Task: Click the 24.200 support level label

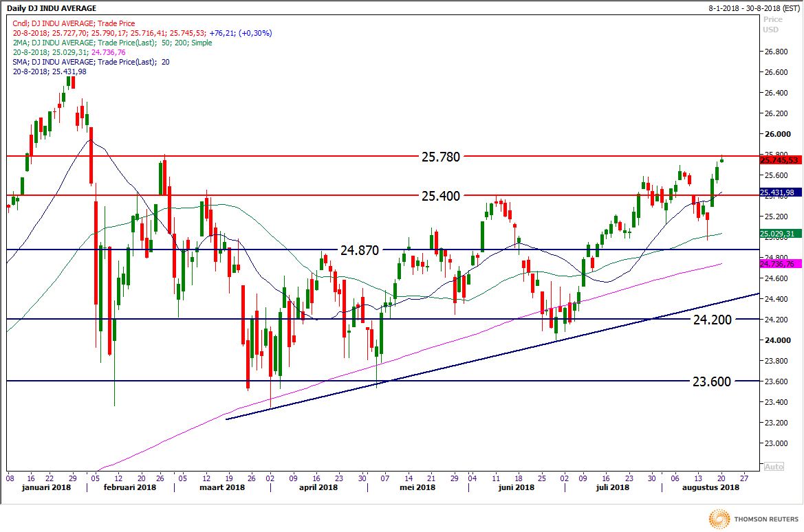Action: click(x=711, y=320)
